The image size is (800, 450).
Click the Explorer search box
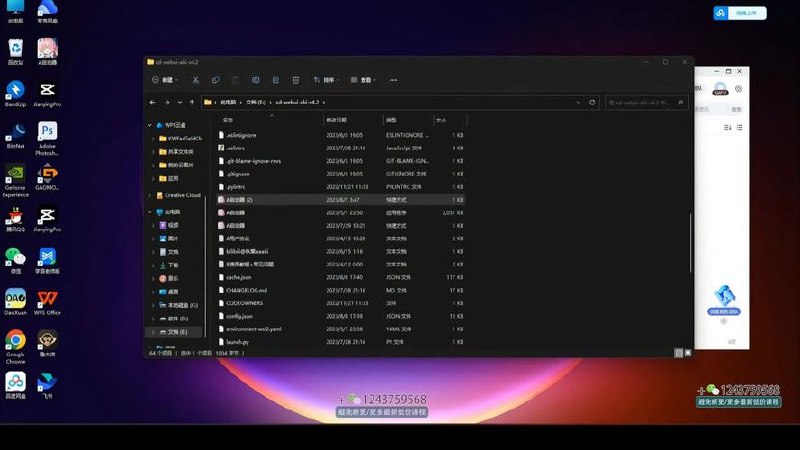pyautogui.click(x=646, y=103)
